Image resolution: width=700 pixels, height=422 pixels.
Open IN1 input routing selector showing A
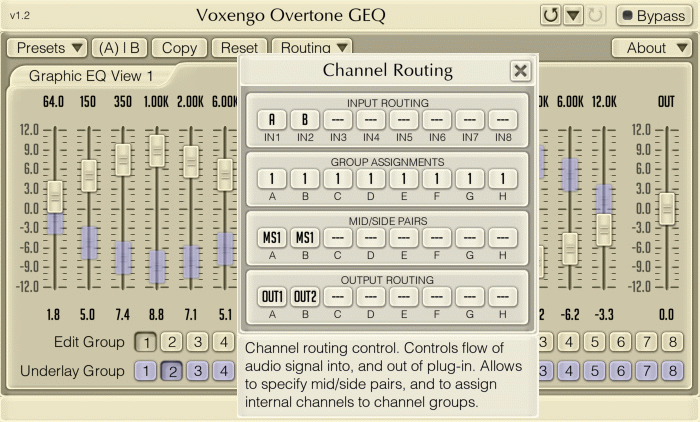(272, 119)
